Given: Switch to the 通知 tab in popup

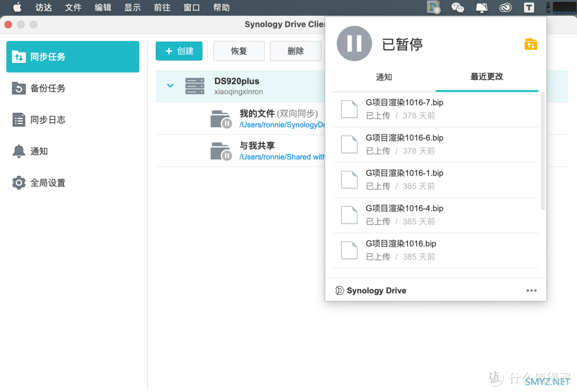Looking at the screenshot, I should 384,77.
